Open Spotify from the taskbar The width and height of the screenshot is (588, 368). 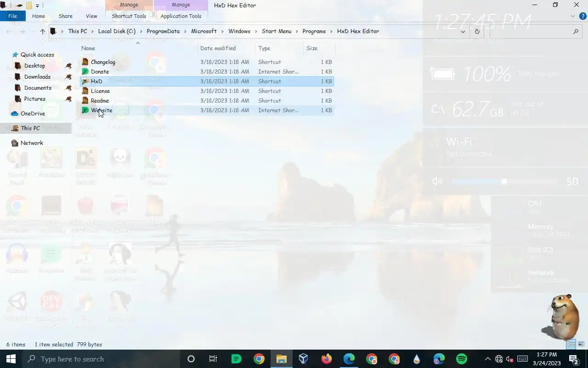[462, 359]
